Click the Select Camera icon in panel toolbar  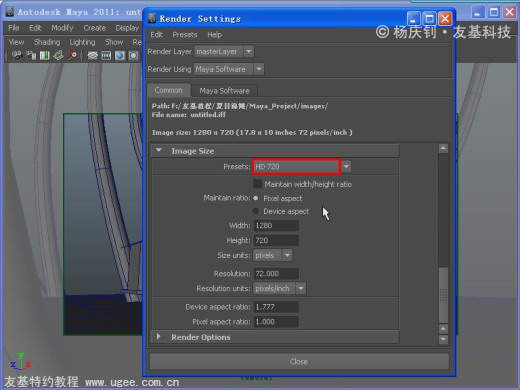pos(17,55)
